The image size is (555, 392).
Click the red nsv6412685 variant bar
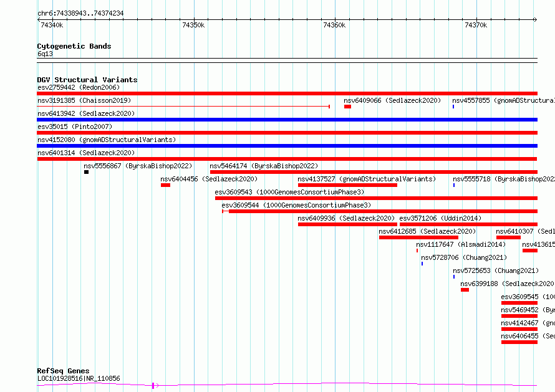tap(418, 237)
